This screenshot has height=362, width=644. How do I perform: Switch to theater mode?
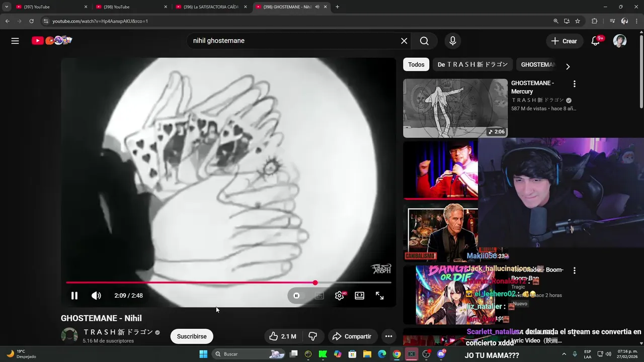(359, 296)
